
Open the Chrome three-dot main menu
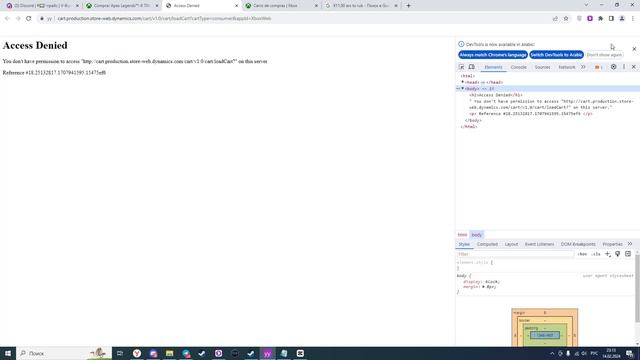click(x=633, y=18)
